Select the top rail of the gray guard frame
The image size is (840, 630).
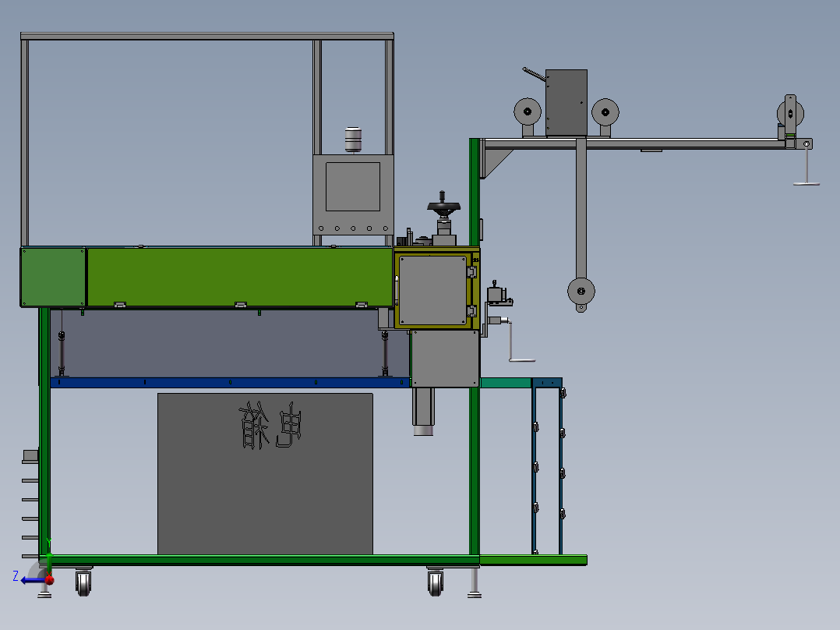click(206, 36)
